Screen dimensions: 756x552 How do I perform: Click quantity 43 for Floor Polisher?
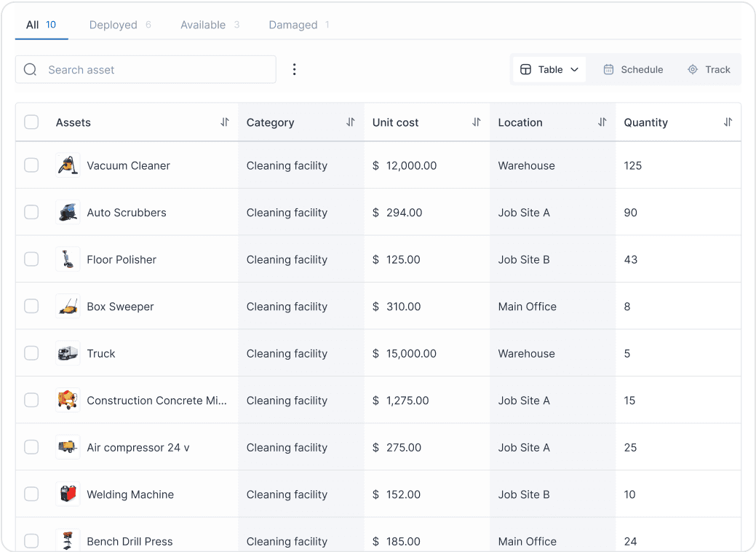pos(630,259)
